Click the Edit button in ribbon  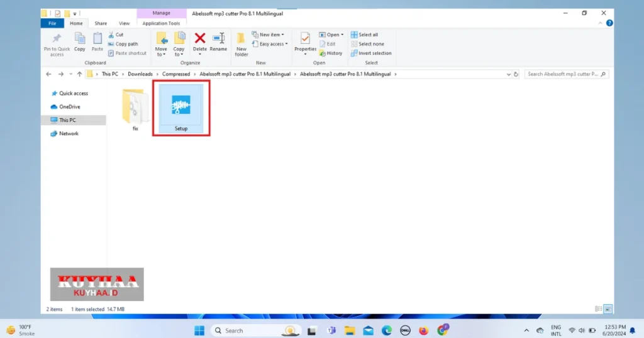(x=327, y=44)
